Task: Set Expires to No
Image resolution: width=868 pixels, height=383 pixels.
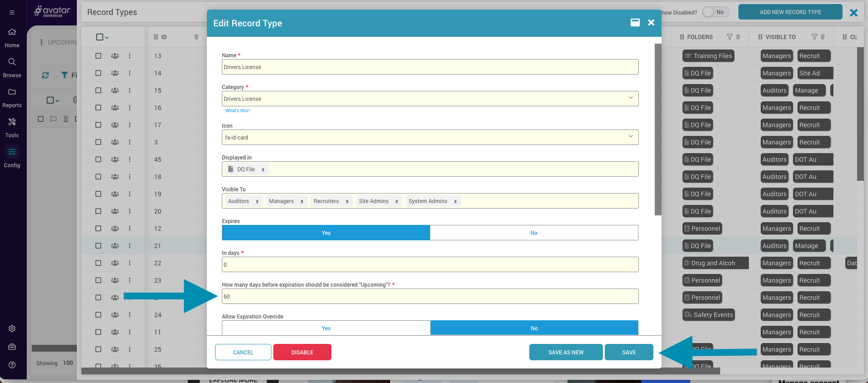Action: click(534, 233)
